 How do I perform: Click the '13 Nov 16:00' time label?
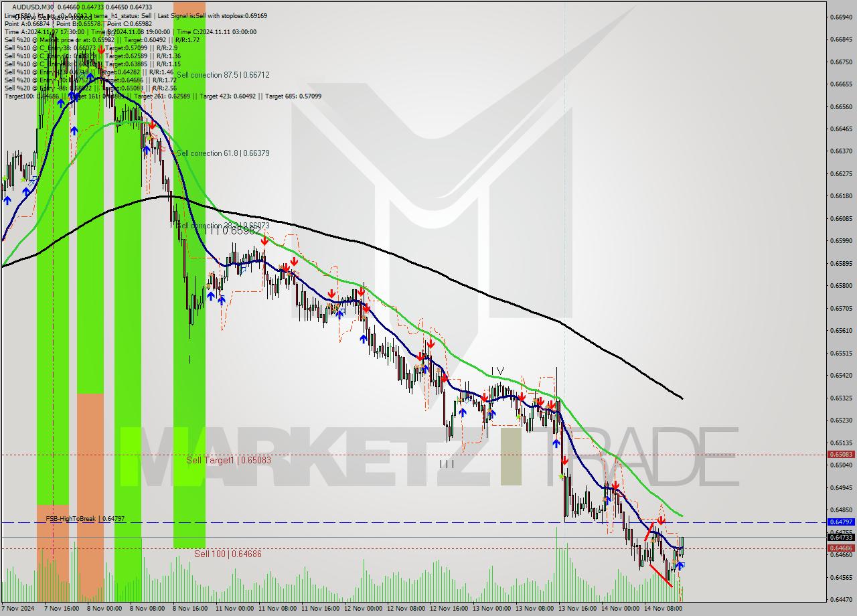577,609
